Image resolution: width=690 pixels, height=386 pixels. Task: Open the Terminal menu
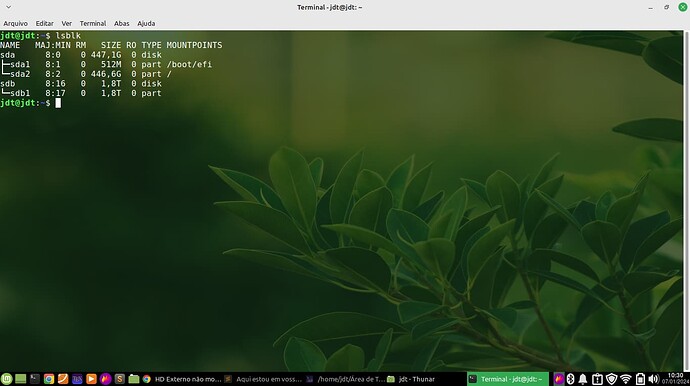tap(92, 23)
